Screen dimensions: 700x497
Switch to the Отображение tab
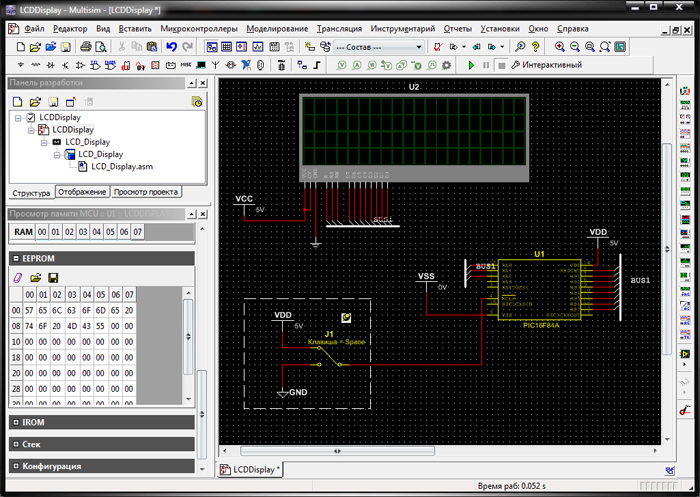[82, 192]
